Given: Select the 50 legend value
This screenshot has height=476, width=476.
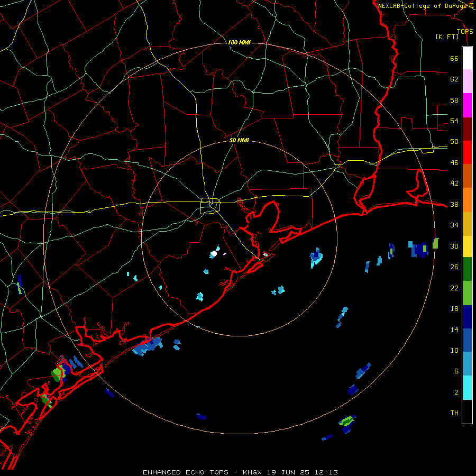Looking at the screenshot, I should (454, 142).
